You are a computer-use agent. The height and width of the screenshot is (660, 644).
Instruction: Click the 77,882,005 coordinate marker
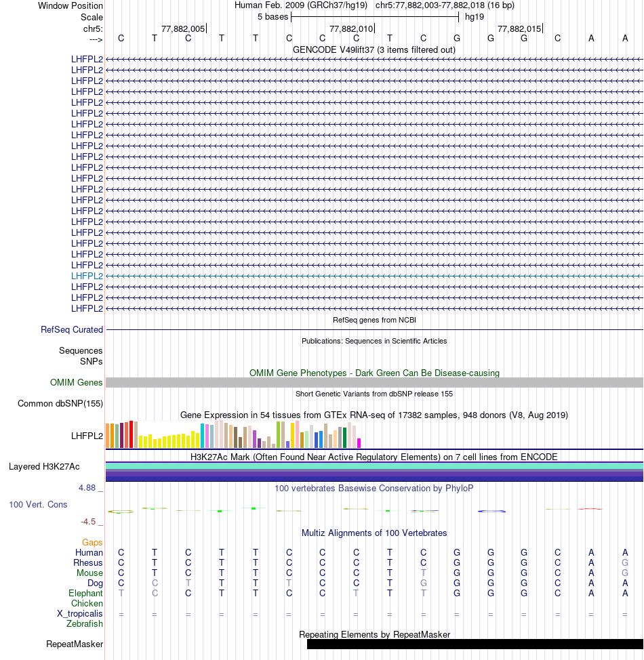coord(184,28)
